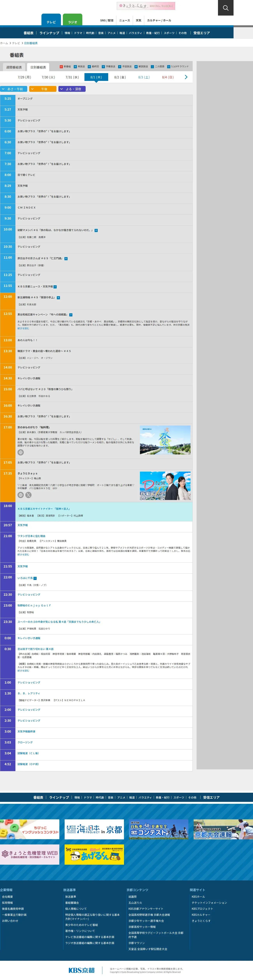Choose the 8/1 (木) date tab
Screen dimensions: 253x980
coord(96,77)
